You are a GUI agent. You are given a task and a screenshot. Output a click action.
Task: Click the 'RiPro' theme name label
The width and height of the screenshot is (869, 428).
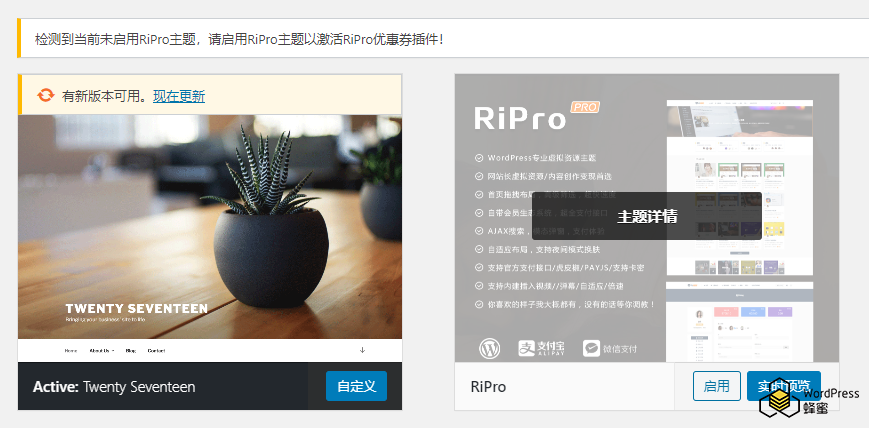pyautogui.click(x=488, y=386)
